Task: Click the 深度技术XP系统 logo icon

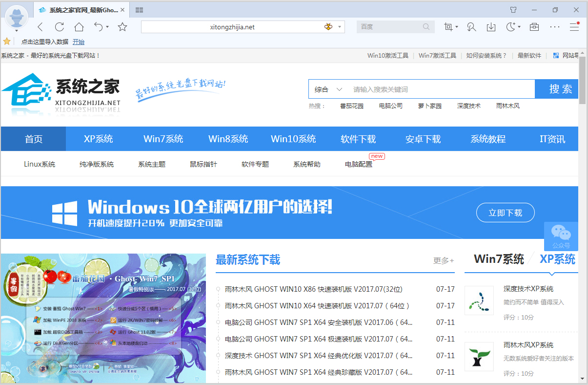Action: 479,300
